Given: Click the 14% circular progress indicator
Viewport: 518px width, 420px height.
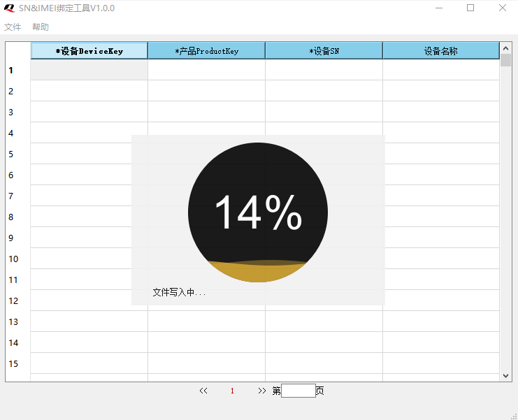Looking at the screenshot, I should click(258, 212).
